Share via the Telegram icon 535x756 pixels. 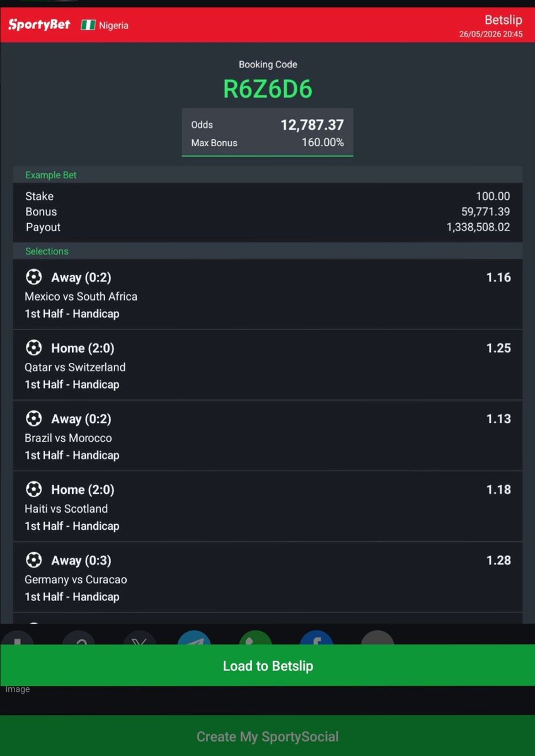click(x=194, y=638)
